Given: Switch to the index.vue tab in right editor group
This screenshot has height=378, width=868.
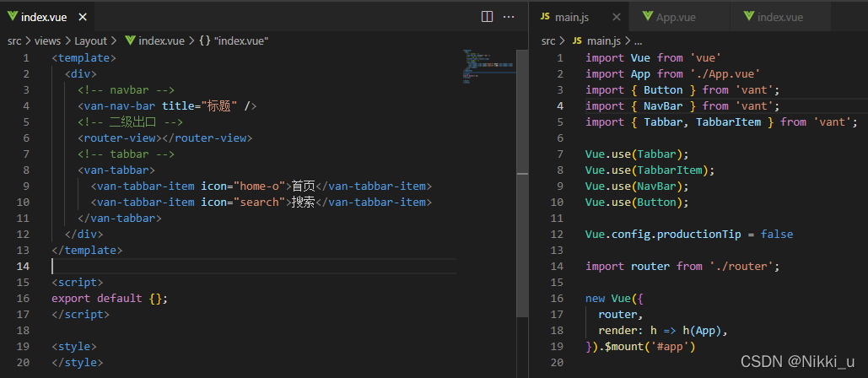Looking at the screenshot, I should tap(780, 17).
